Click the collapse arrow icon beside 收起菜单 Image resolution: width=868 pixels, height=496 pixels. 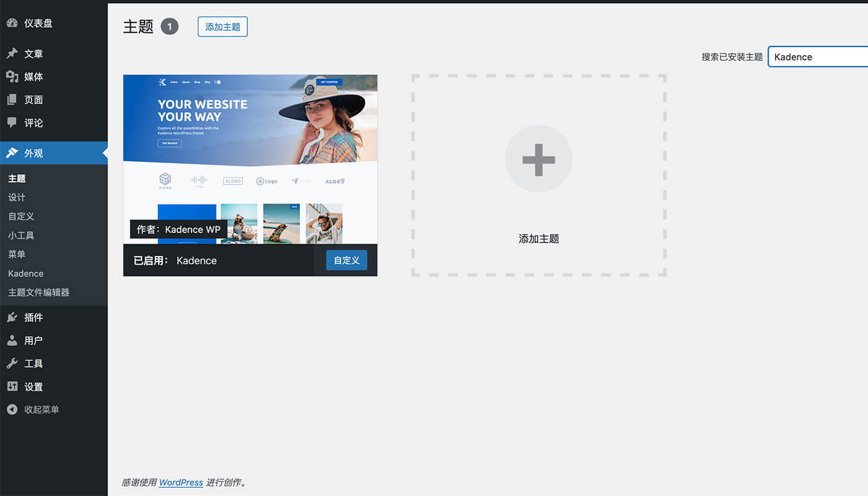(12, 409)
